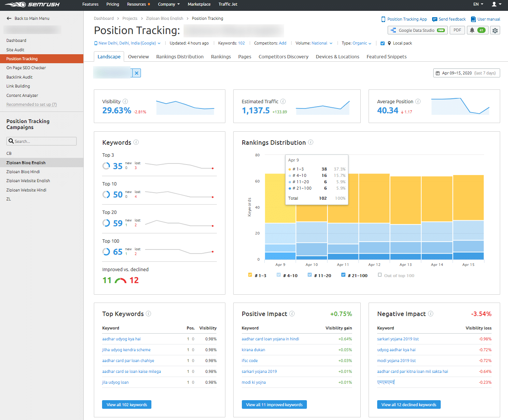Viewport: 508px width, 420px height.
Task: Switch to the Devices & Locations tab
Action: pyautogui.click(x=337, y=56)
